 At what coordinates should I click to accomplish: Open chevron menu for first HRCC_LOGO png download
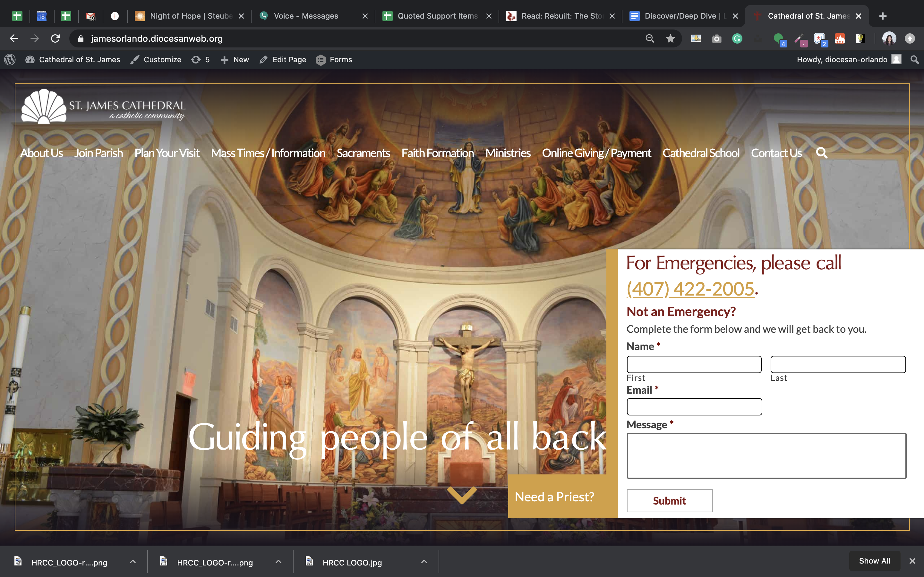pyautogui.click(x=133, y=562)
